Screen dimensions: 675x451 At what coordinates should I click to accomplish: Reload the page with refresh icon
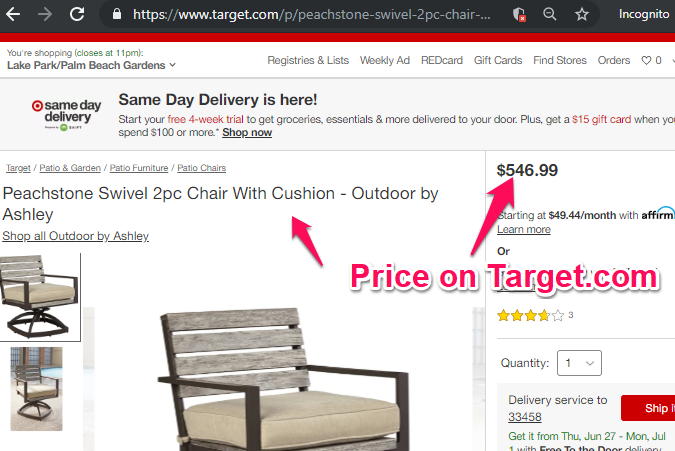tap(77, 14)
